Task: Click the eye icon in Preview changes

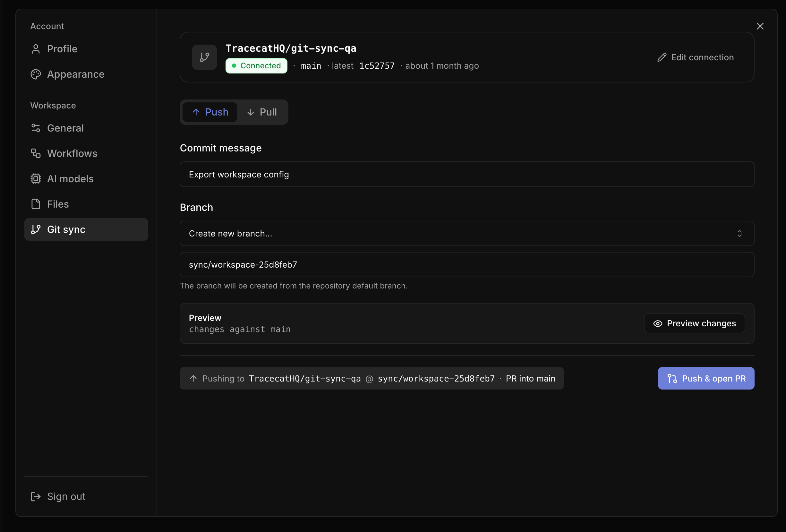Action: pos(657,324)
